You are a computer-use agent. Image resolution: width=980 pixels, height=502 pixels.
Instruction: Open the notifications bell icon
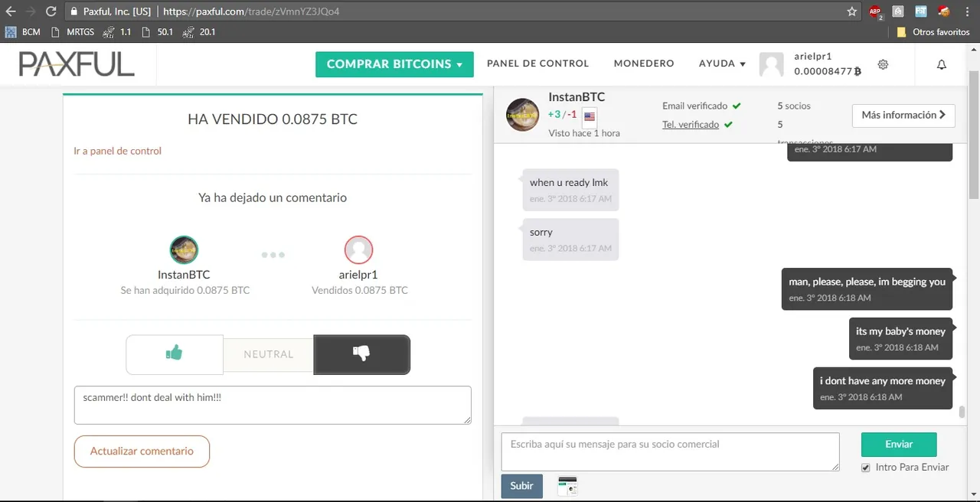pyautogui.click(x=942, y=64)
